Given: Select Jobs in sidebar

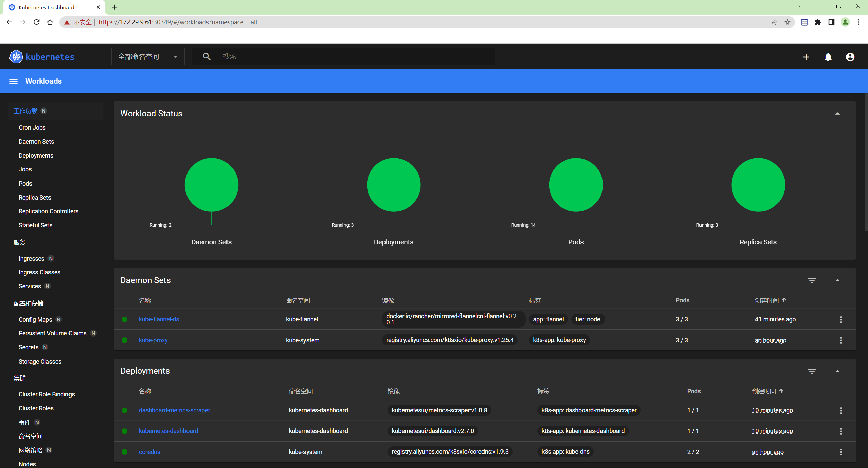Looking at the screenshot, I should (x=25, y=169).
